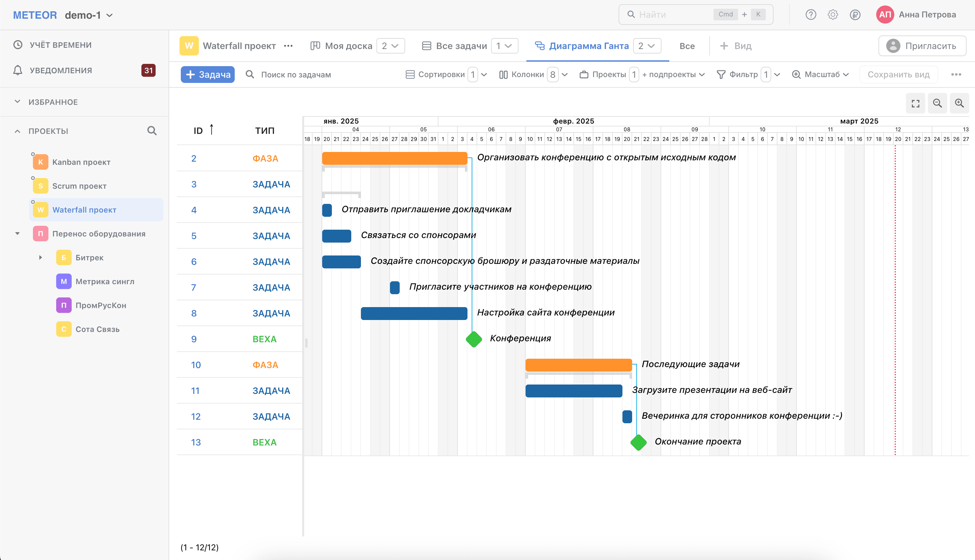
Task: Open Сортировки dropdown
Action: [x=446, y=75]
